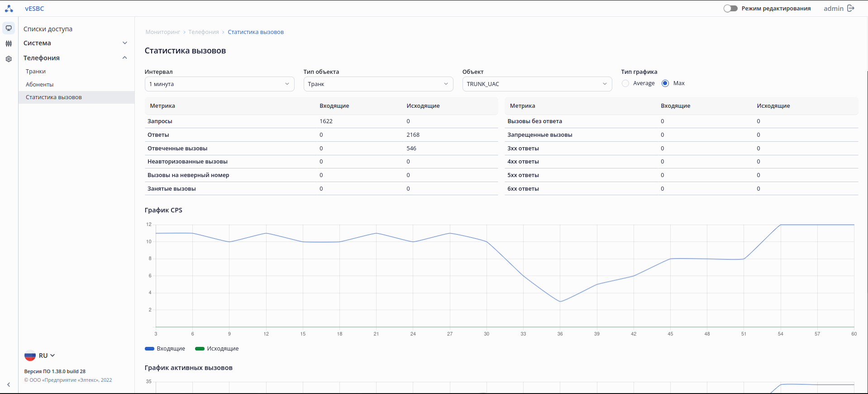Viewport: 868px width, 394px height.
Task: Click the admin logout icon
Action: (x=851, y=9)
